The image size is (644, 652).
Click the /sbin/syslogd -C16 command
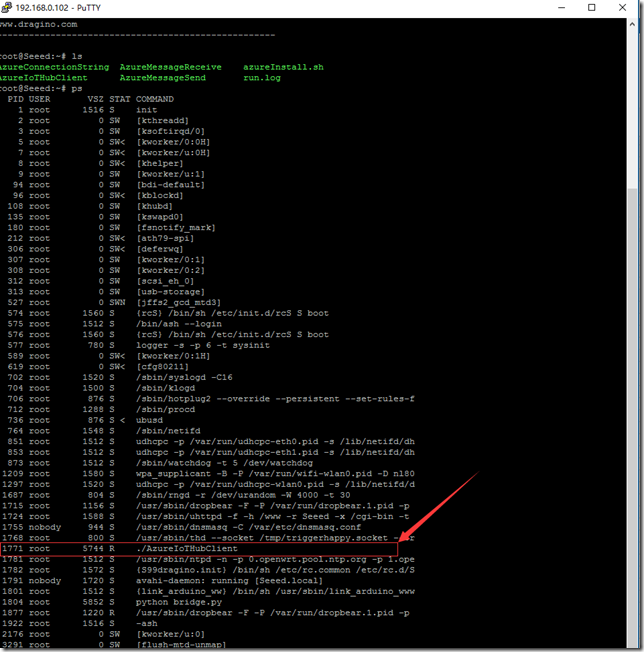point(184,377)
